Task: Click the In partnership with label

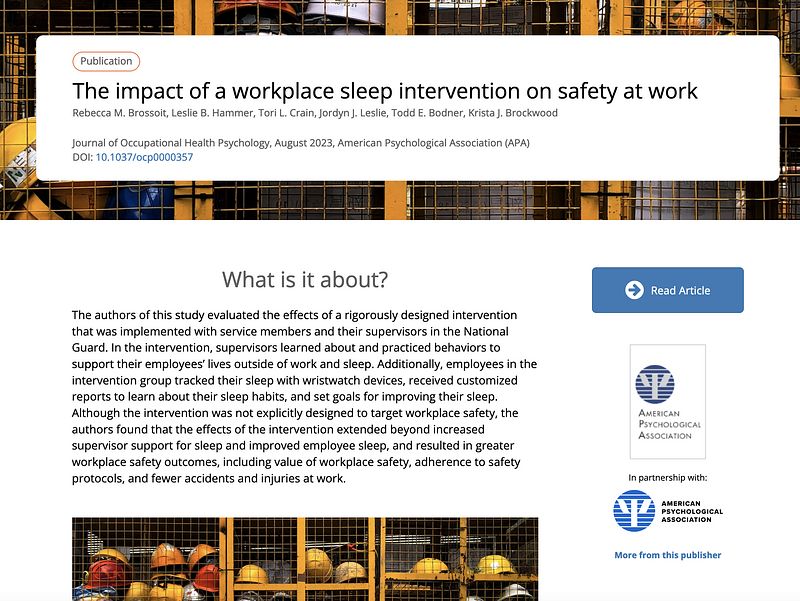Action: [x=667, y=477]
